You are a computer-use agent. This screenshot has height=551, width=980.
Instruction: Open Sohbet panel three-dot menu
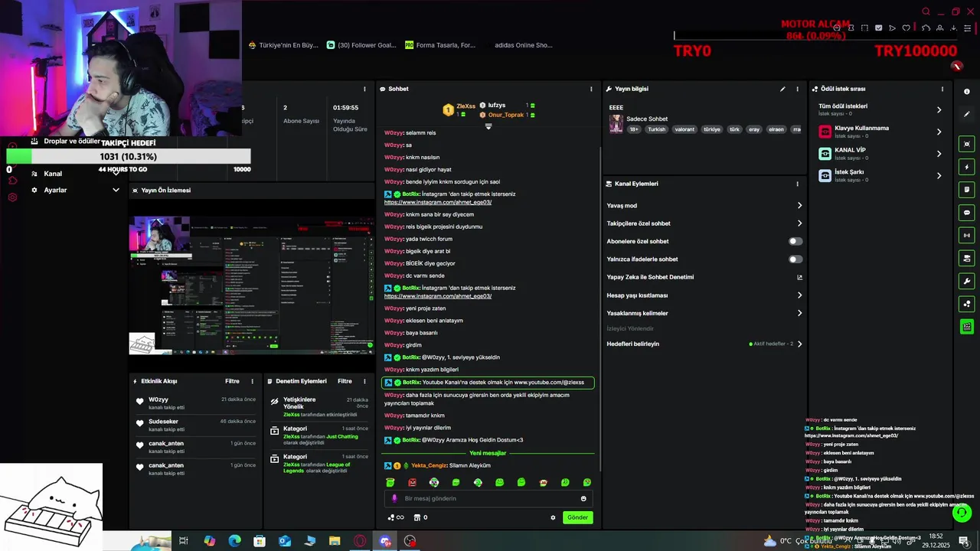[591, 89]
